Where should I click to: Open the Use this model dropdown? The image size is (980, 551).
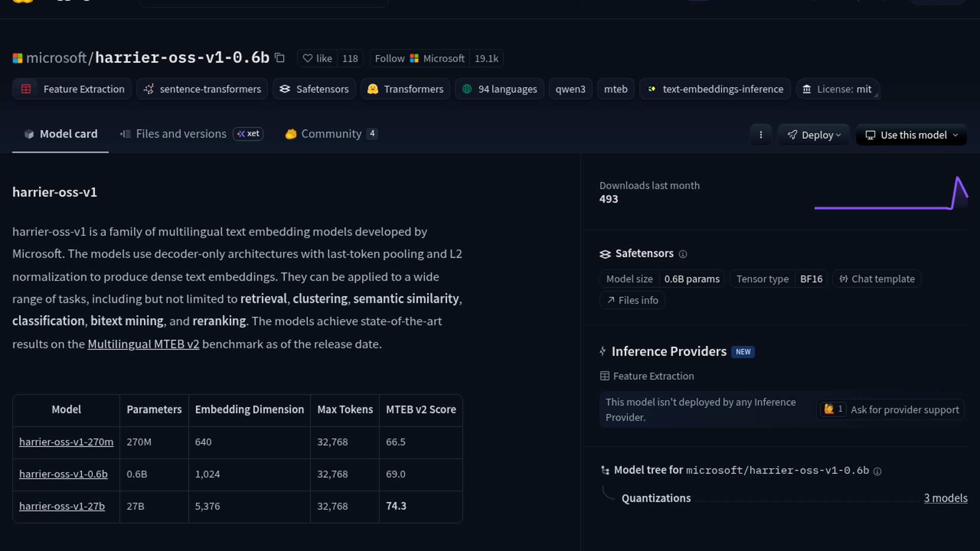pyautogui.click(x=911, y=135)
